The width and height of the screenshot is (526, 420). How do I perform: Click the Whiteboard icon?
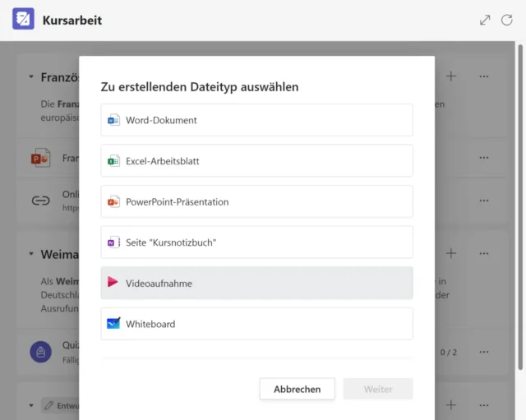[x=113, y=324]
